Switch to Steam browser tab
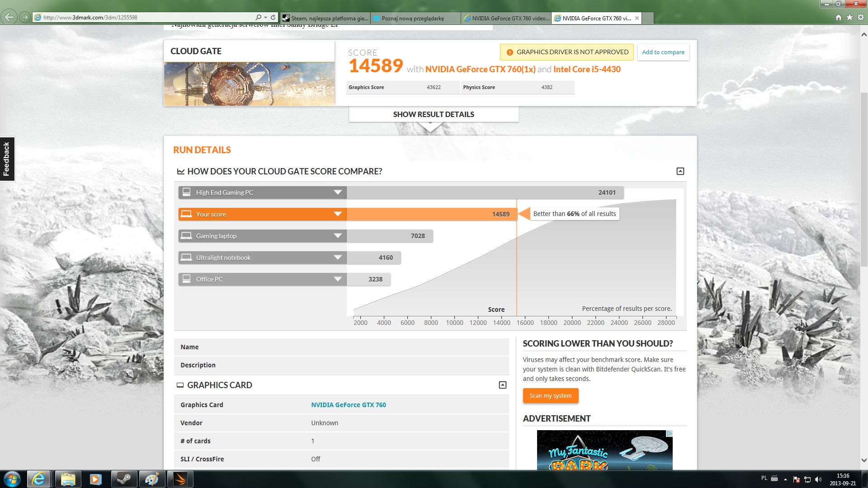The image size is (868, 488). point(325,18)
